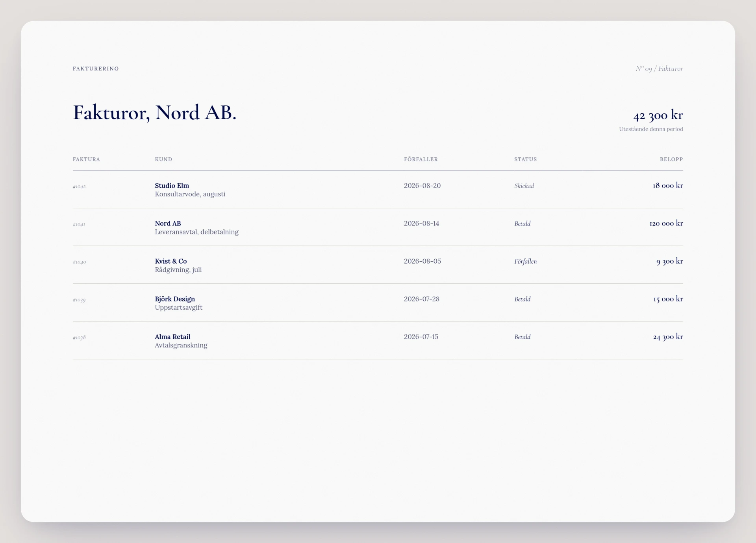Sort by the Belopp column header
The height and width of the screenshot is (543, 756).
(671, 159)
